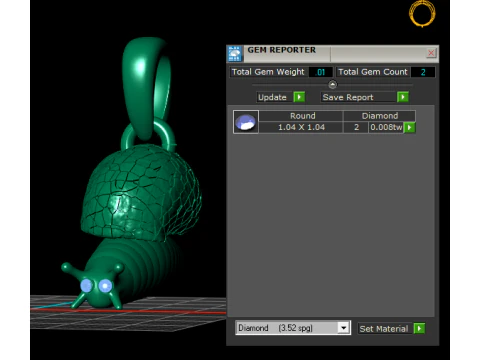Click the 'Total Gem Count' label
This screenshot has width=480, height=360.
pyautogui.click(x=373, y=72)
